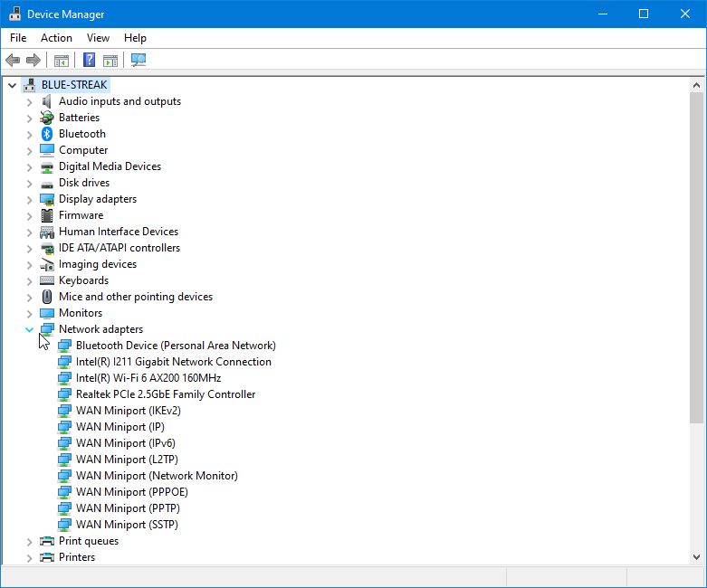Select the Human Interface Devices label
The image size is (707, 588).
(119, 232)
